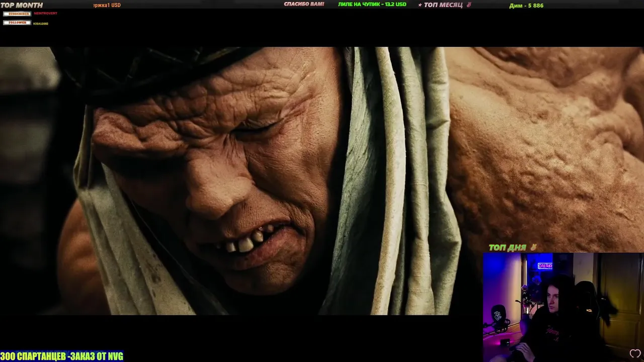The height and width of the screenshot is (362, 644).
Task: Select the subscriber name NEINTROVERT
Action: pos(45,14)
